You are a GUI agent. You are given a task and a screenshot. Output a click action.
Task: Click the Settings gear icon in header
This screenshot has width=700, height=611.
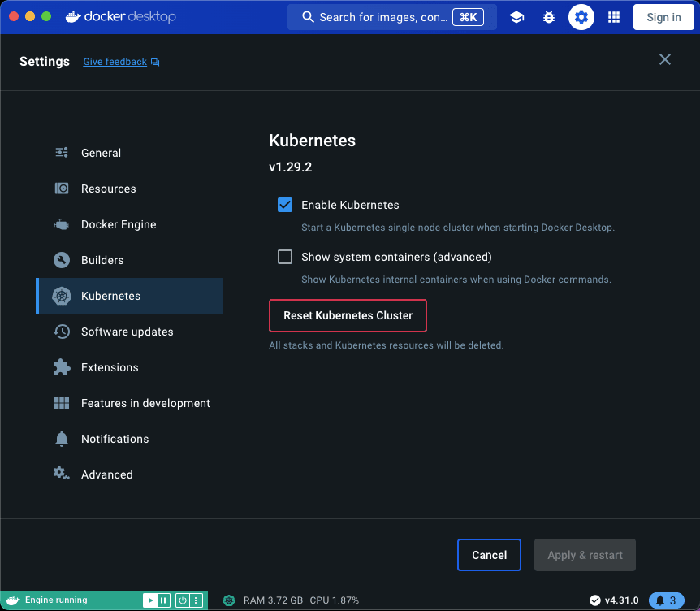point(581,17)
